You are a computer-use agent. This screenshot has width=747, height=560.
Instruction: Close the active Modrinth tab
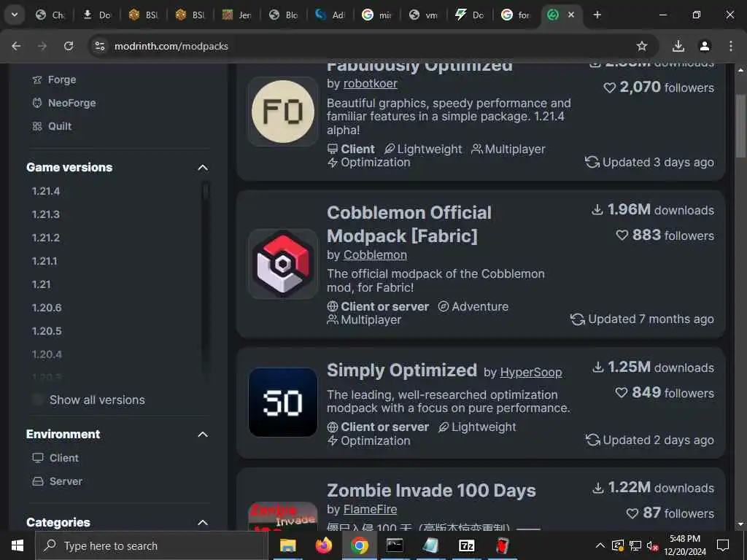pyautogui.click(x=571, y=15)
